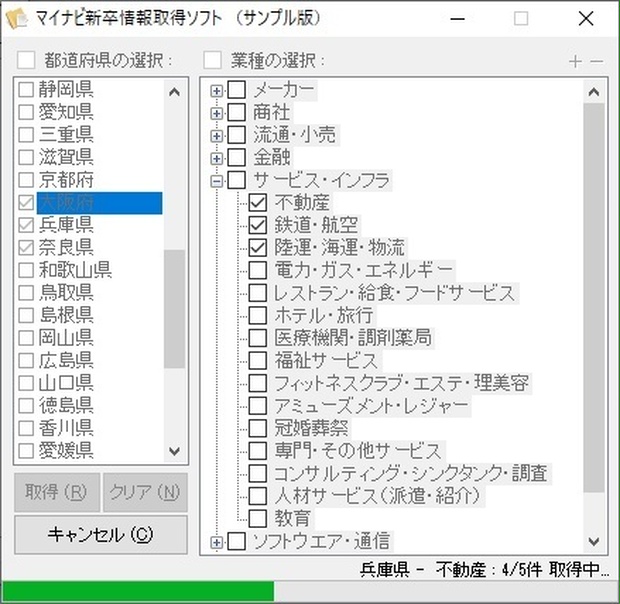Click the app folder icon in title bar

point(16,19)
